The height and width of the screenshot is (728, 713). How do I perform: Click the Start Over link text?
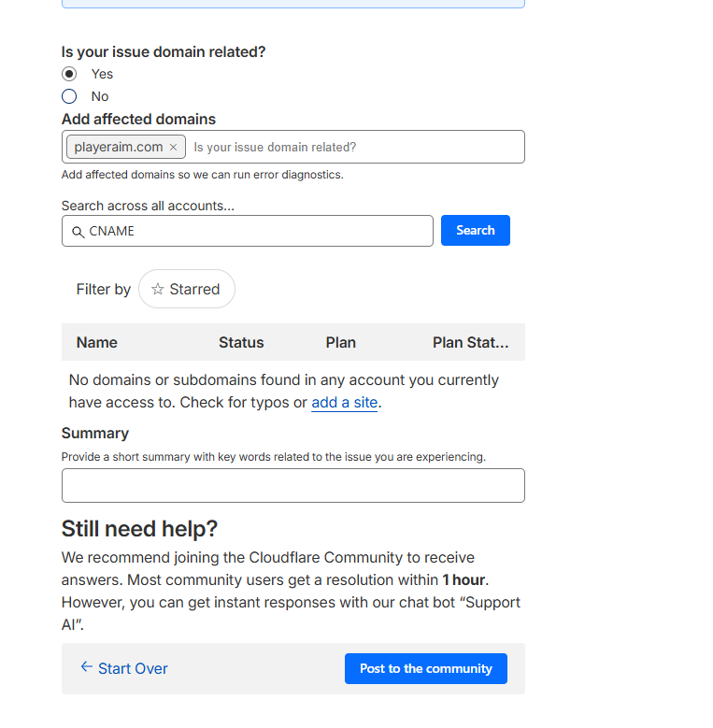click(x=133, y=668)
